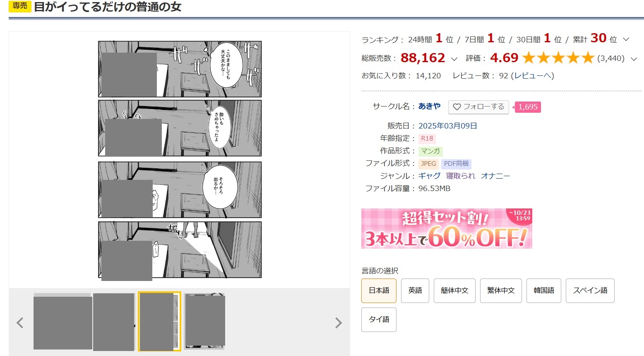The image size is (644, 356).
Task: Open the 60% OFF set discount banner
Action: pos(447,228)
